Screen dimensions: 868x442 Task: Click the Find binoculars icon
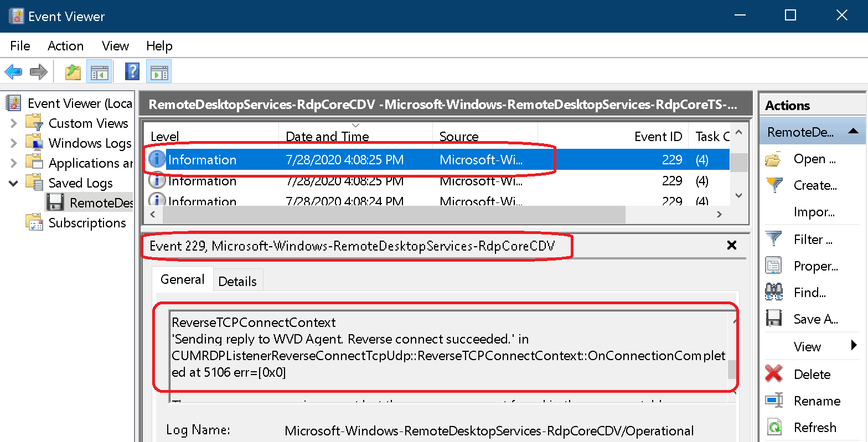click(x=773, y=292)
